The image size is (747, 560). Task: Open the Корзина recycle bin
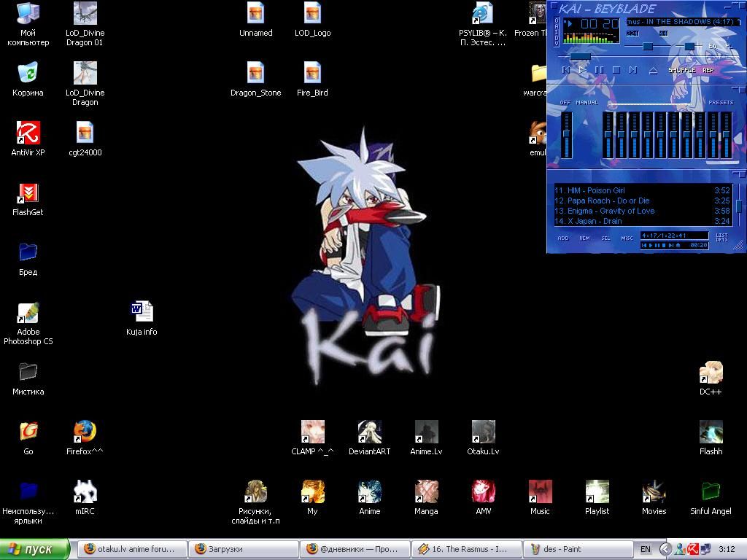pyautogui.click(x=28, y=79)
